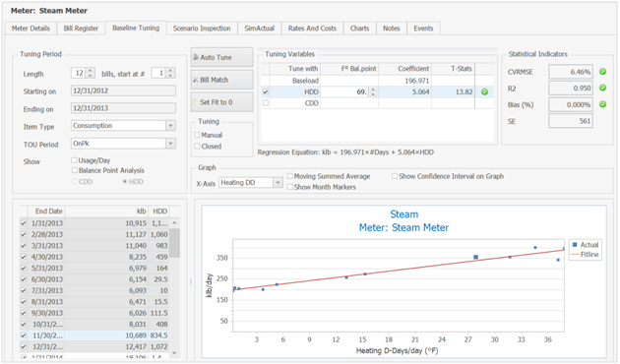This screenshot has height=364, width=620.
Task: Uncheck the 4/30/2013 bill row checkbox
Action: [24, 257]
